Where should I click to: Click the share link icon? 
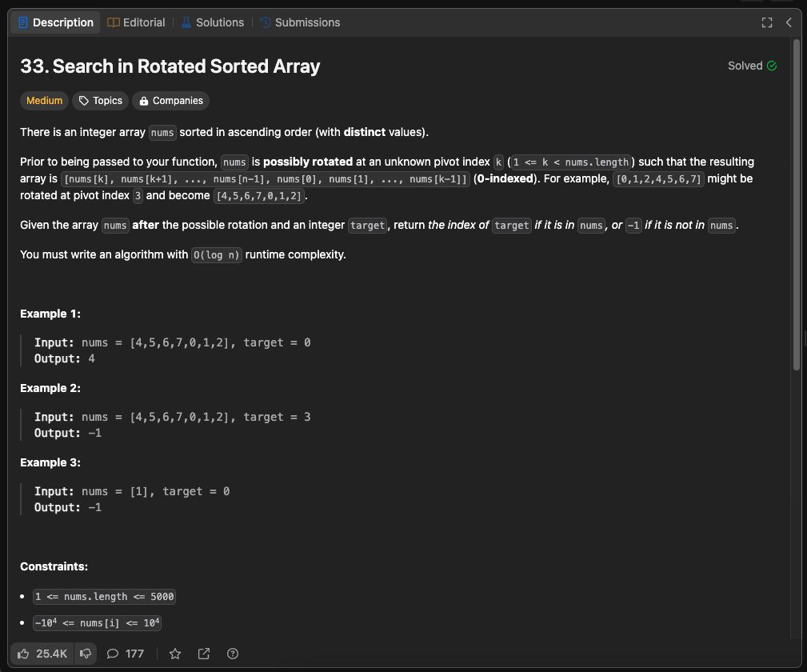[x=204, y=654]
